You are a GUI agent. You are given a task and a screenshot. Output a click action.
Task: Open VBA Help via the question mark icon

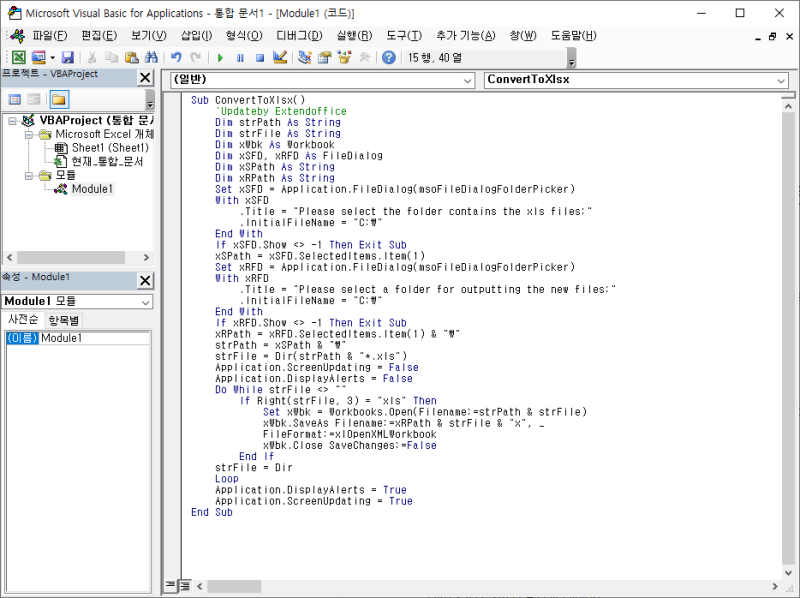(x=388, y=58)
